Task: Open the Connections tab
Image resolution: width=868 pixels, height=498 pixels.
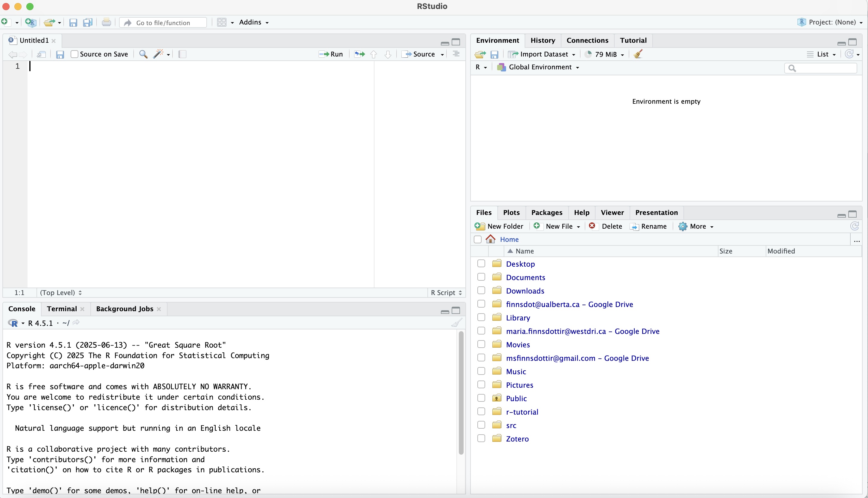Action: (x=587, y=40)
